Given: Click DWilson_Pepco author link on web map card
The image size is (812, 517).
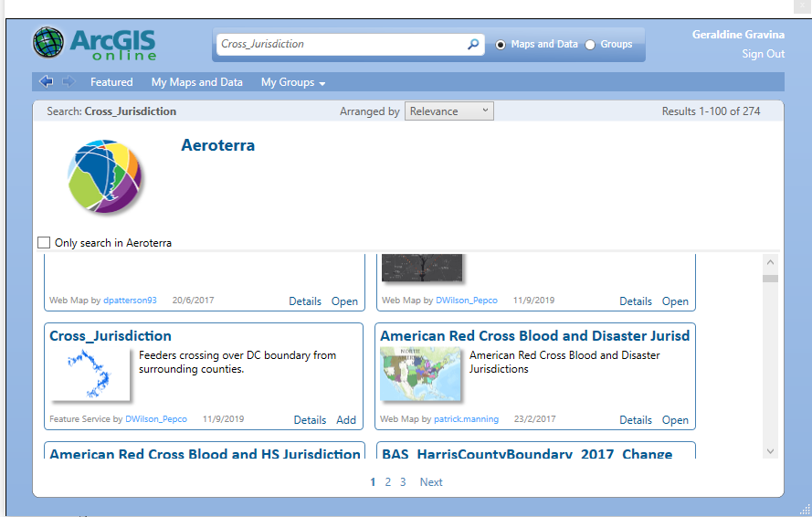Looking at the screenshot, I should pyautogui.click(x=467, y=300).
